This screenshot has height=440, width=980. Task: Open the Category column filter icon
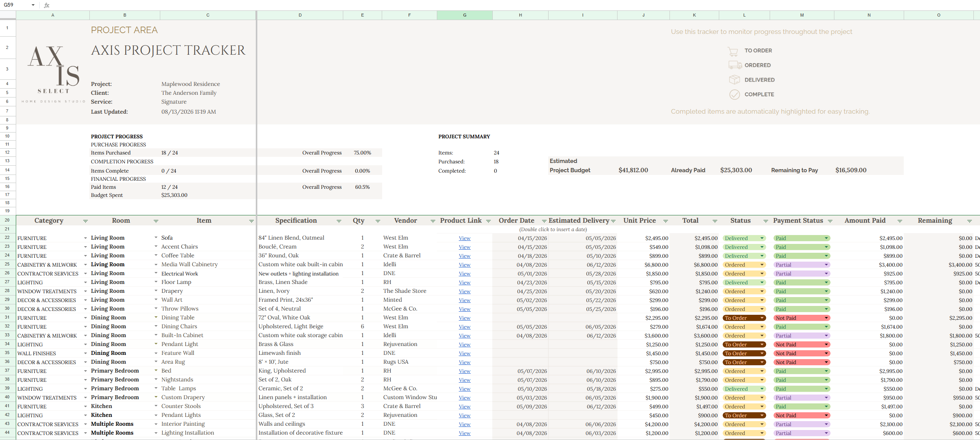[x=86, y=221]
